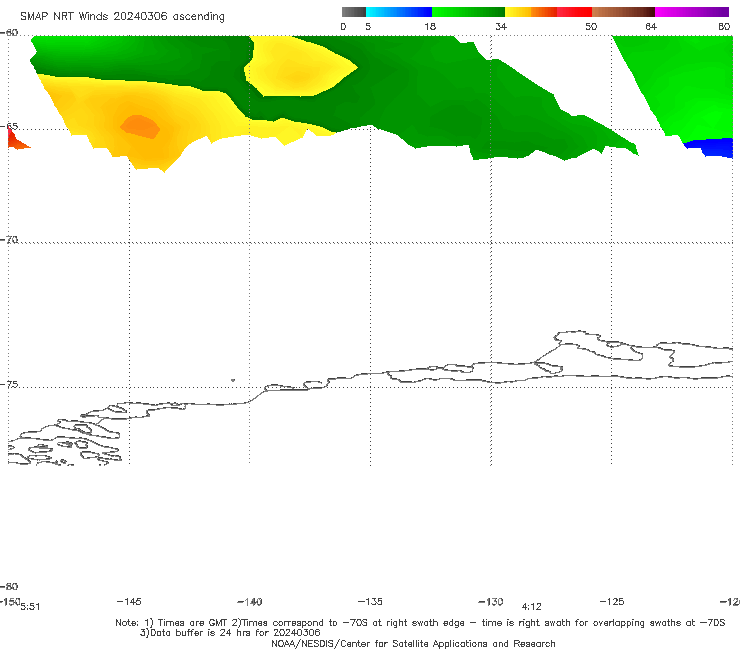The height and width of the screenshot is (650, 740).
Task: Click the colorbar label '64'
Action: [651, 27]
